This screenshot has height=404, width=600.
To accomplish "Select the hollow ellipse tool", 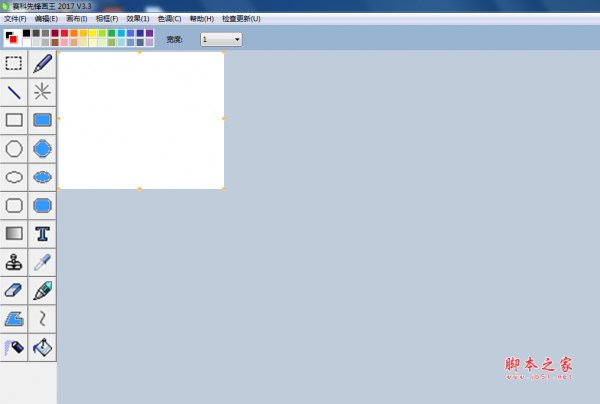I will (x=14, y=177).
